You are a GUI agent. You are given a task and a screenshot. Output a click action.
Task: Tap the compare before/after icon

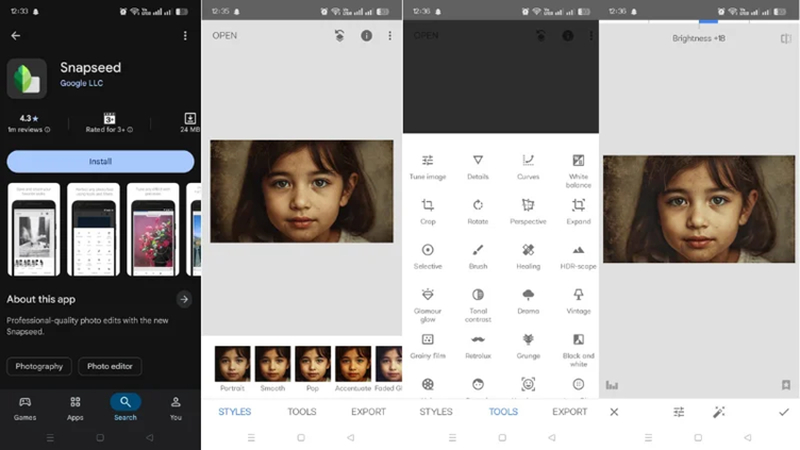click(x=786, y=39)
